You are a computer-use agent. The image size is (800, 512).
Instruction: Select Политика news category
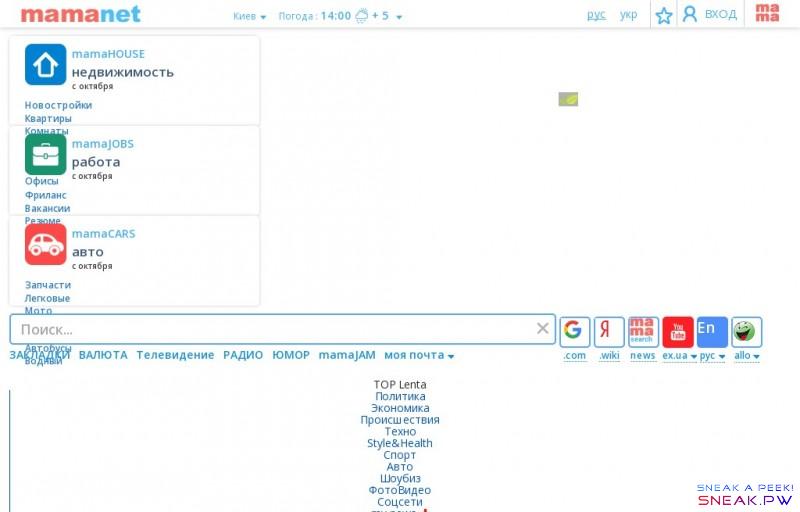pyautogui.click(x=400, y=396)
